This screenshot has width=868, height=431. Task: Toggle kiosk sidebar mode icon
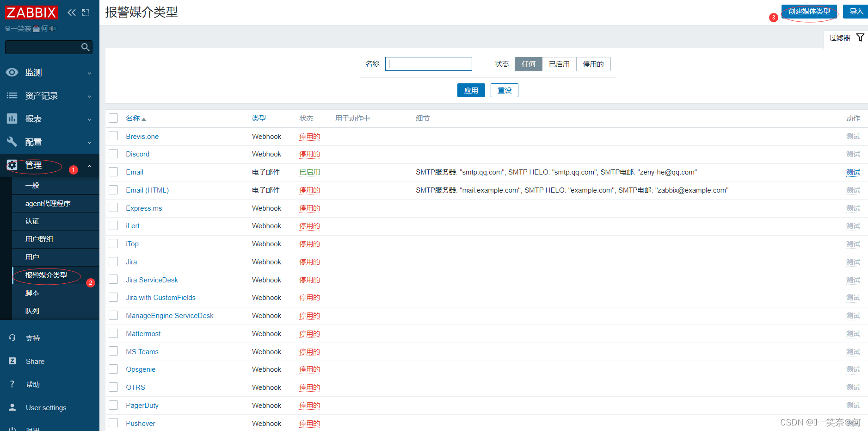(x=86, y=12)
